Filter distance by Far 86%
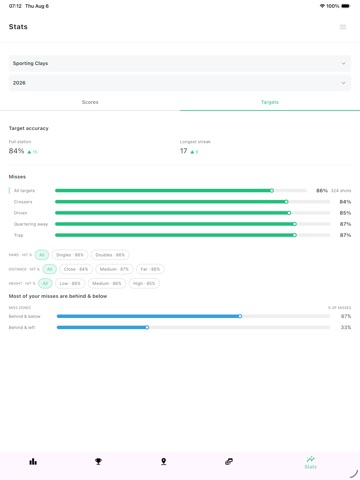Image resolution: width=360 pixels, height=480 pixels. coord(150,269)
